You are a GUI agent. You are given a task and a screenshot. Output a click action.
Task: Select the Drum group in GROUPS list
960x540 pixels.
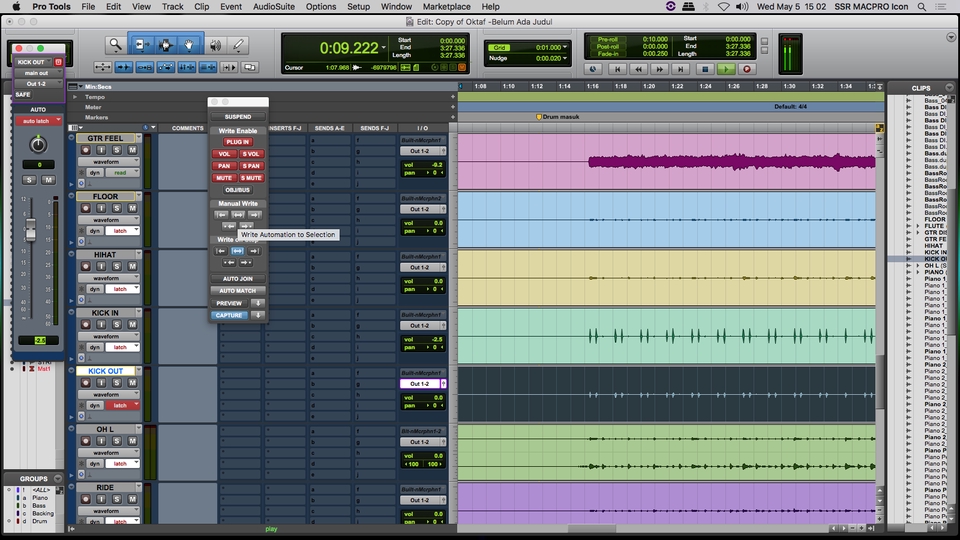pos(40,521)
